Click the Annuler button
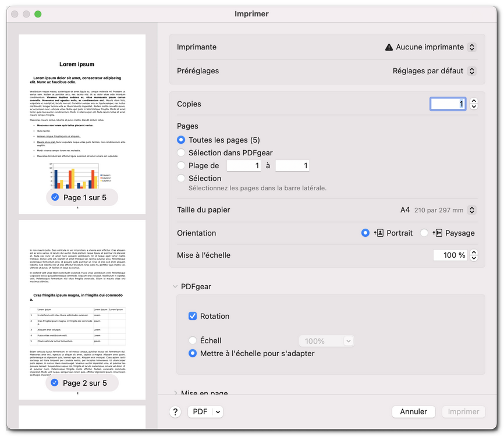The width and height of the screenshot is (504, 437). pyautogui.click(x=413, y=411)
